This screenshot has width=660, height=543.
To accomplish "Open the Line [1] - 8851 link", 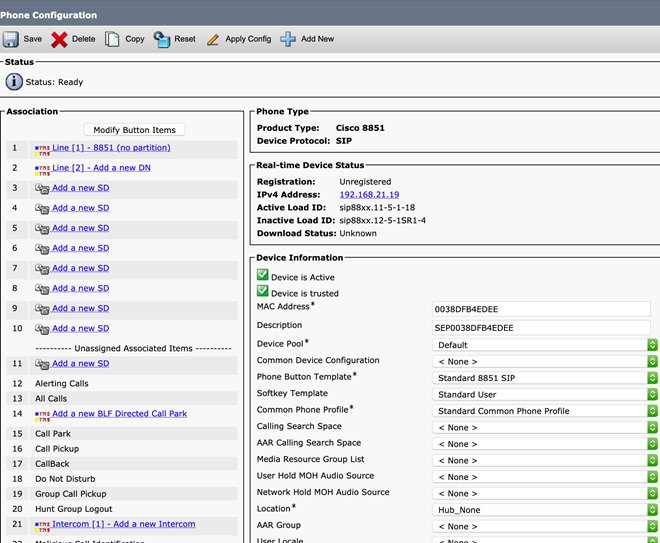I will pos(111,148).
